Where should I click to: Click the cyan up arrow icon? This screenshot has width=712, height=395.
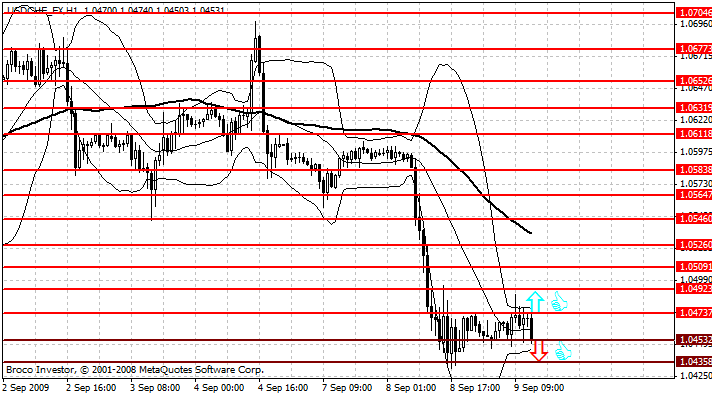point(535,301)
